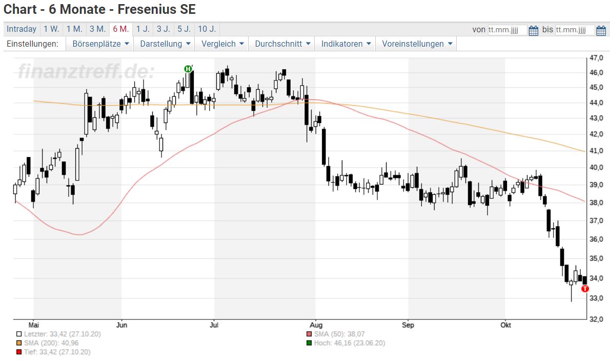Switch to the 1 J. time range tab
Viewport: 610px width, 364px height.
(x=143, y=29)
